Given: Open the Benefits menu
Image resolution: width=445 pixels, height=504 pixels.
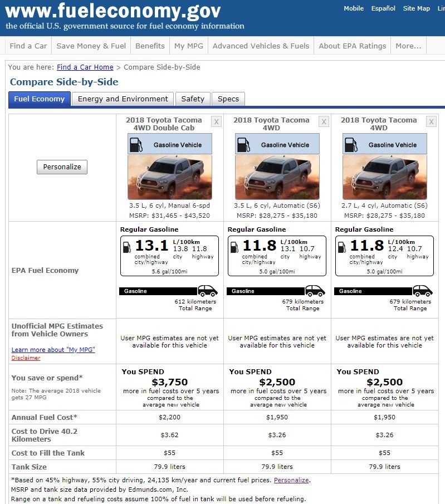Looking at the screenshot, I should coord(150,46).
